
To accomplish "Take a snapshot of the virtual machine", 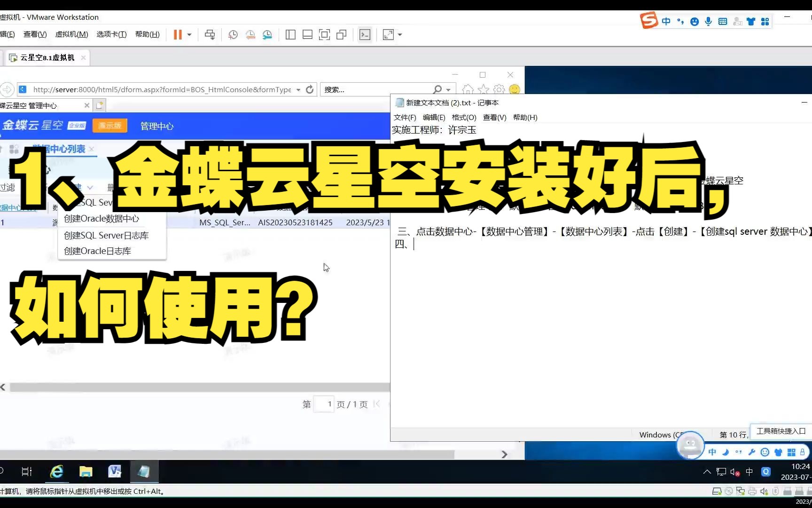I will pos(233,34).
